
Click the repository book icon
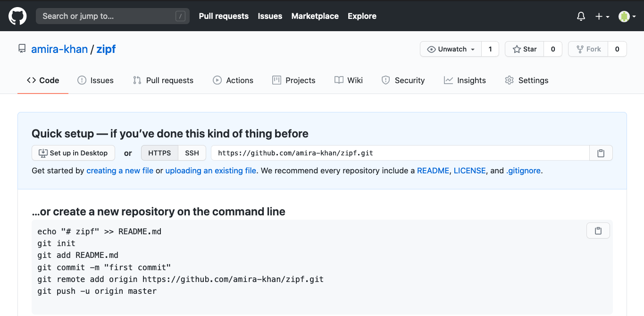pos(22,49)
